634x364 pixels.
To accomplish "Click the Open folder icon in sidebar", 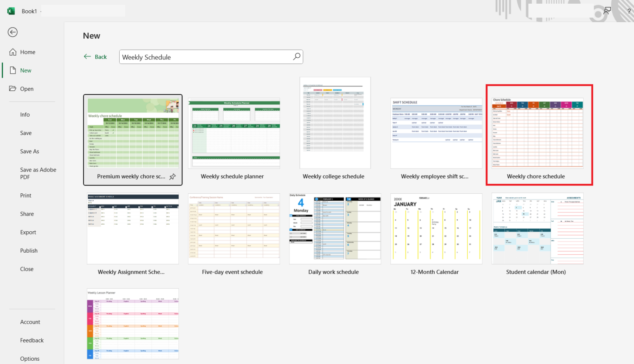I will coord(12,89).
